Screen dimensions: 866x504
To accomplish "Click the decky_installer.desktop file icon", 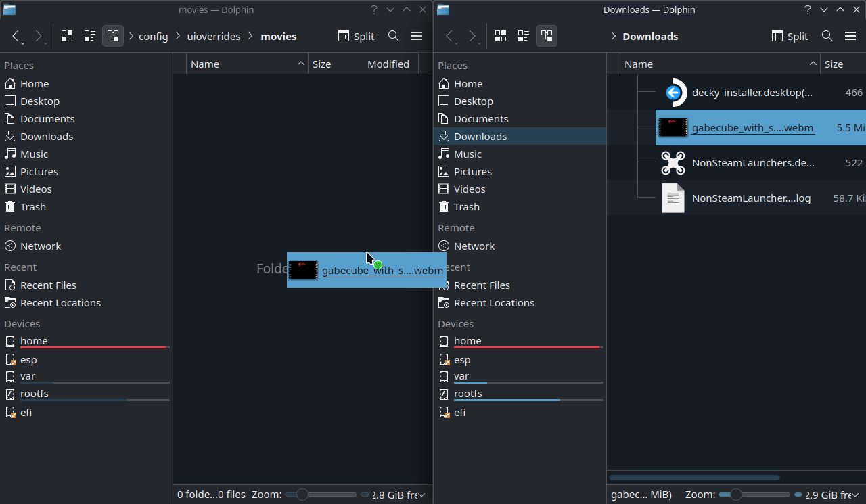I will 675,92.
